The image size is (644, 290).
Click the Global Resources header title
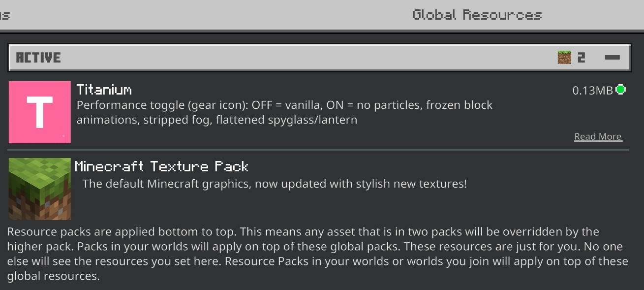[x=477, y=15]
